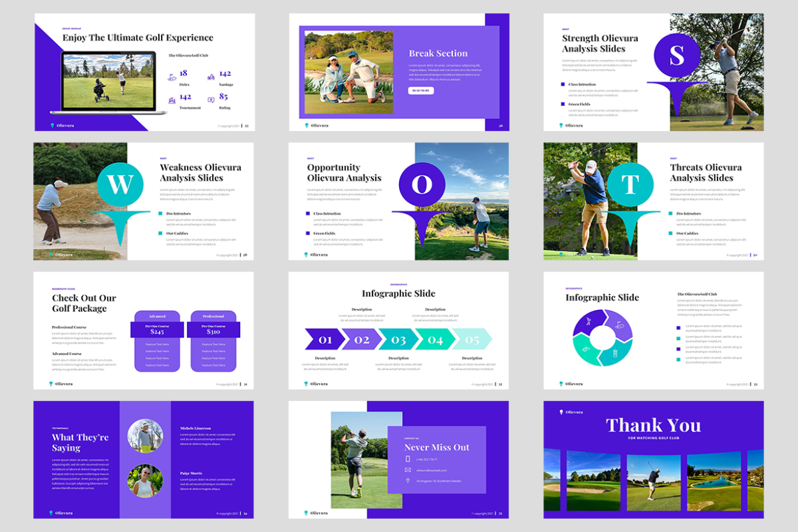Click the purple O badge on Opportunity slide
This screenshot has height=532, width=798.
coord(422,184)
